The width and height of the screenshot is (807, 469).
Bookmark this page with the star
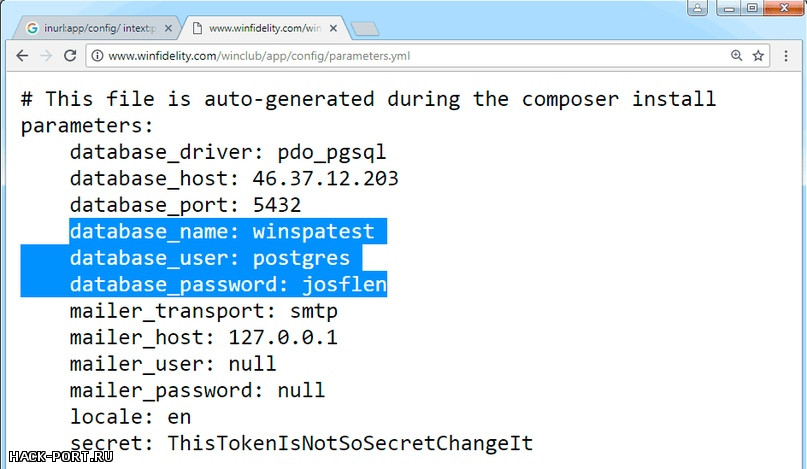click(758, 56)
